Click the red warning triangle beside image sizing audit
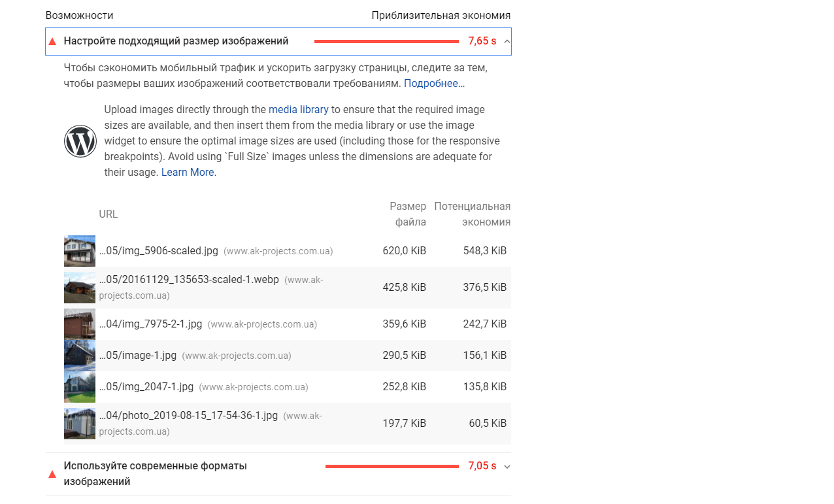 pos(52,41)
